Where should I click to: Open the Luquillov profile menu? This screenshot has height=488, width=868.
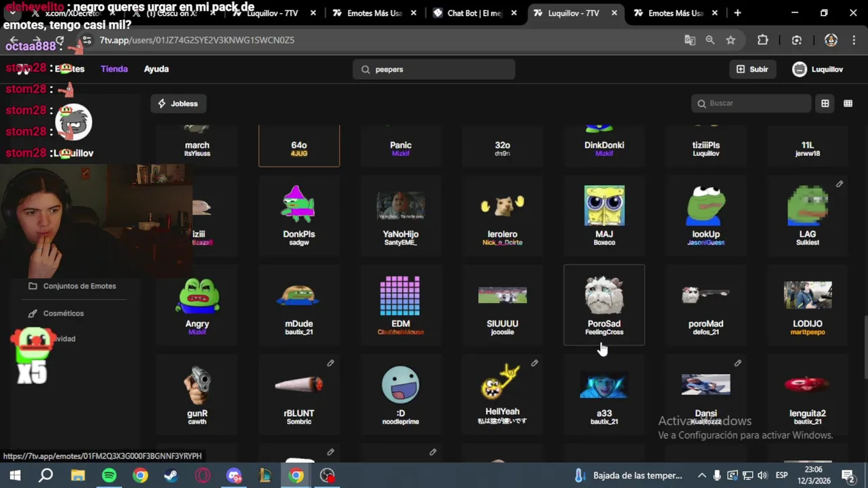coord(818,69)
